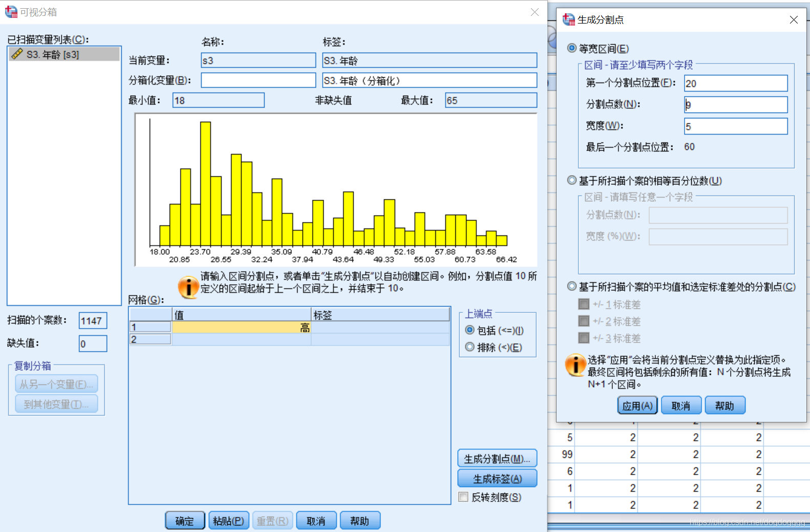Check the +/- 3 标准差 box
Image resolution: width=810 pixels, height=532 pixels.
coord(584,338)
